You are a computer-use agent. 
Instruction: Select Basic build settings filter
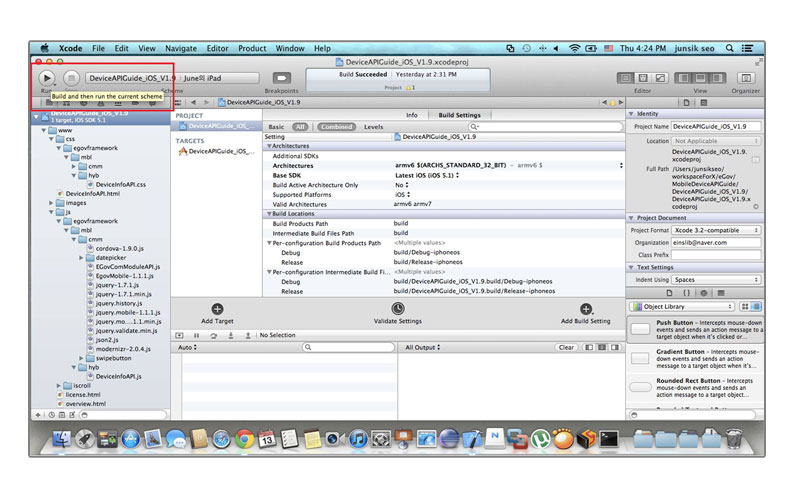(x=276, y=127)
